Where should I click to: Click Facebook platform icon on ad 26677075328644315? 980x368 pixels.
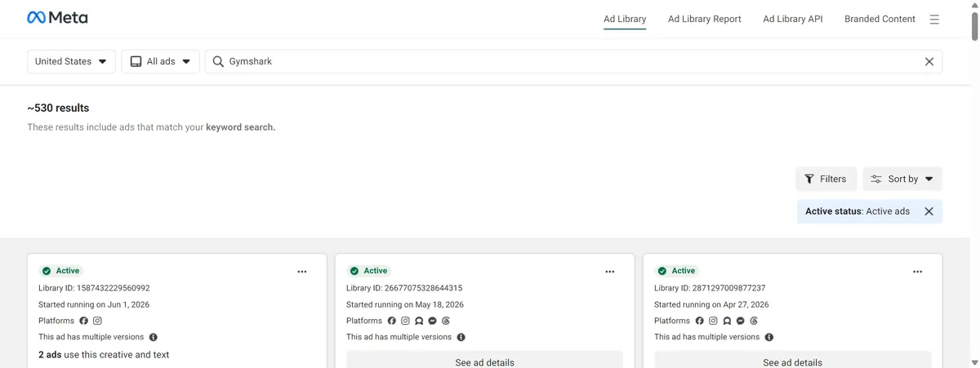pyautogui.click(x=391, y=321)
